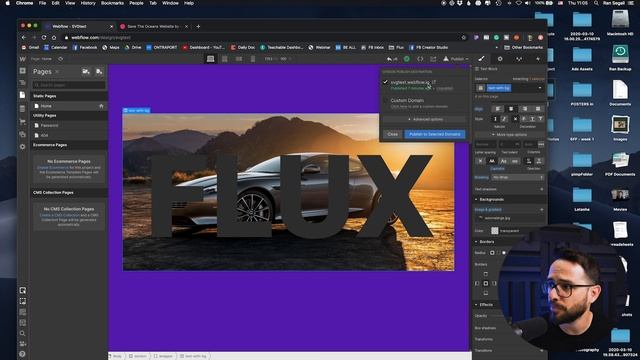Expand More type options

[x=509, y=134]
